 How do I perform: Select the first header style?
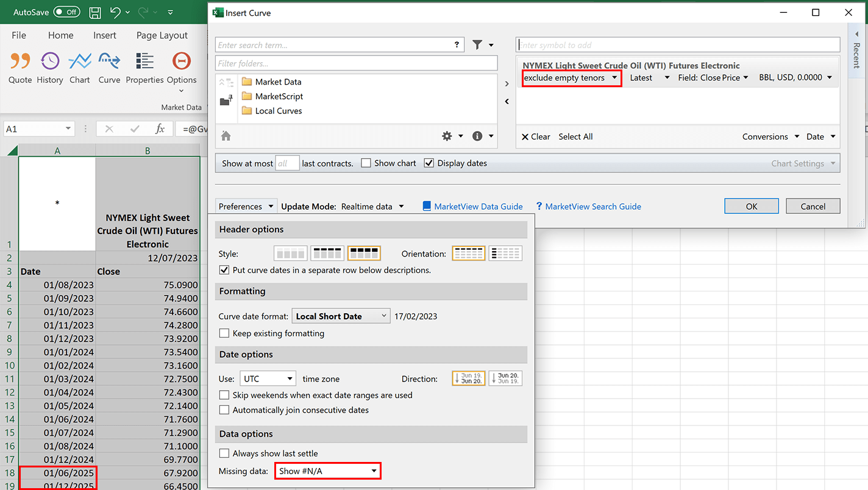coord(291,253)
